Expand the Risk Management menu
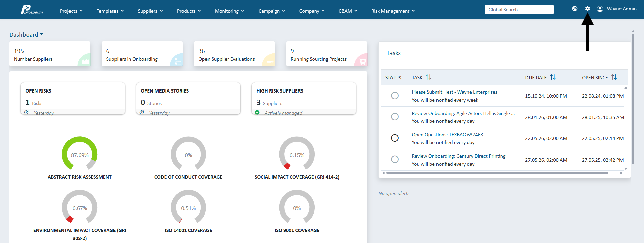The width and height of the screenshot is (644, 243). (393, 11)
